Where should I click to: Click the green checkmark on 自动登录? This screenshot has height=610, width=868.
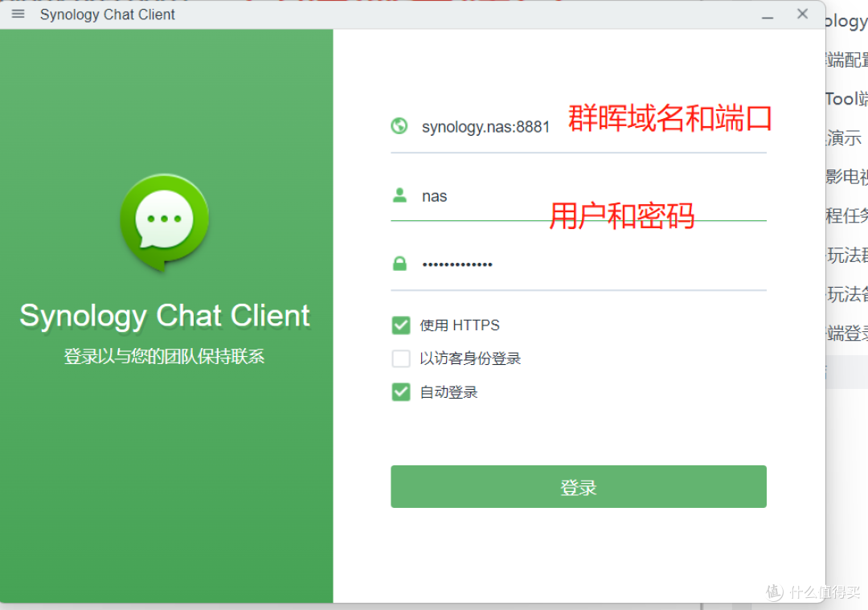tap(401, 391)
